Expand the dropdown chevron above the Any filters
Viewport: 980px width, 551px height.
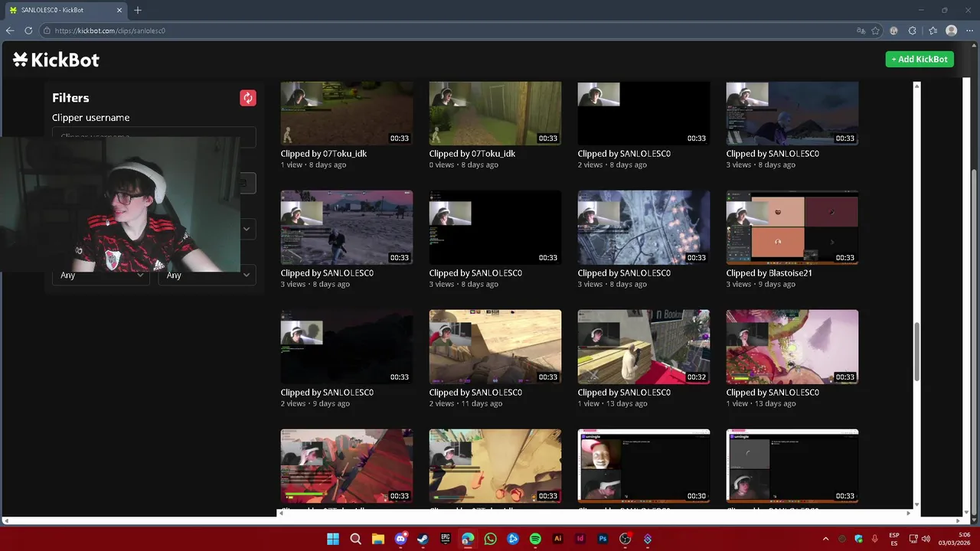coord(247,229)
